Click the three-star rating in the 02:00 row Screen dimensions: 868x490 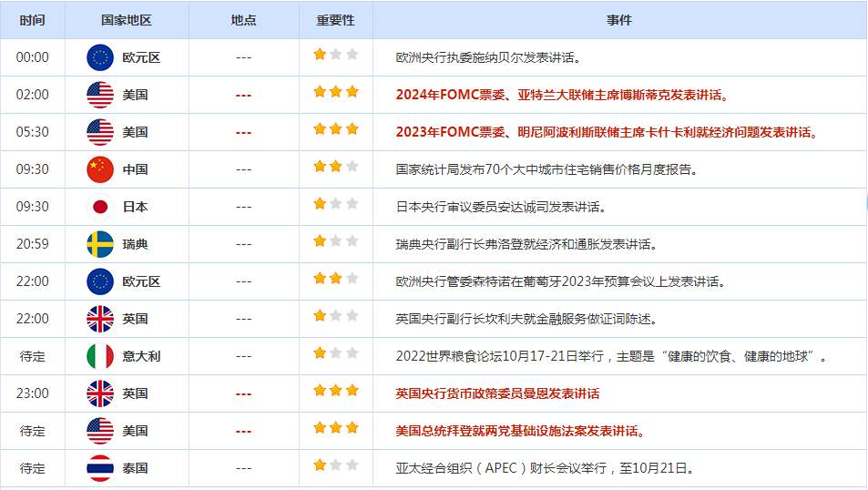[x=335, y=91]
